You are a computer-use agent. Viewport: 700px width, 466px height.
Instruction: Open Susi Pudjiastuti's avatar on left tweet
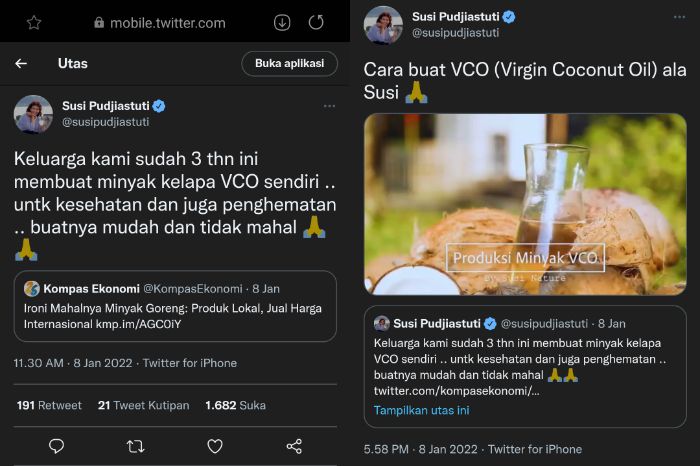tap(33, 114)
